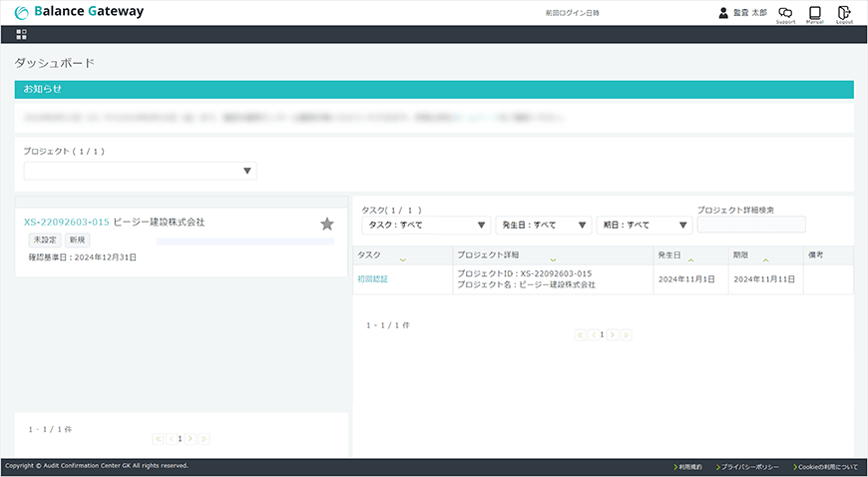Click the Logout icon
The height and width of the screenshot is (477, 868).
tap(844, 13)
